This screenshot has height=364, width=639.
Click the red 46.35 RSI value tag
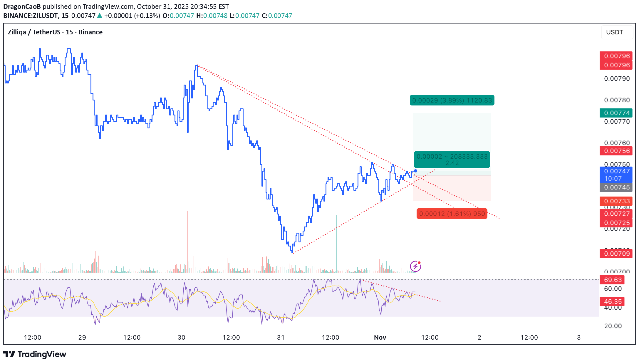612,302
